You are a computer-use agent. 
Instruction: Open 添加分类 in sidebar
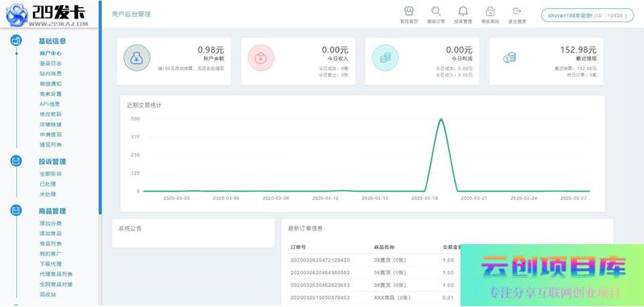[51, 223]
